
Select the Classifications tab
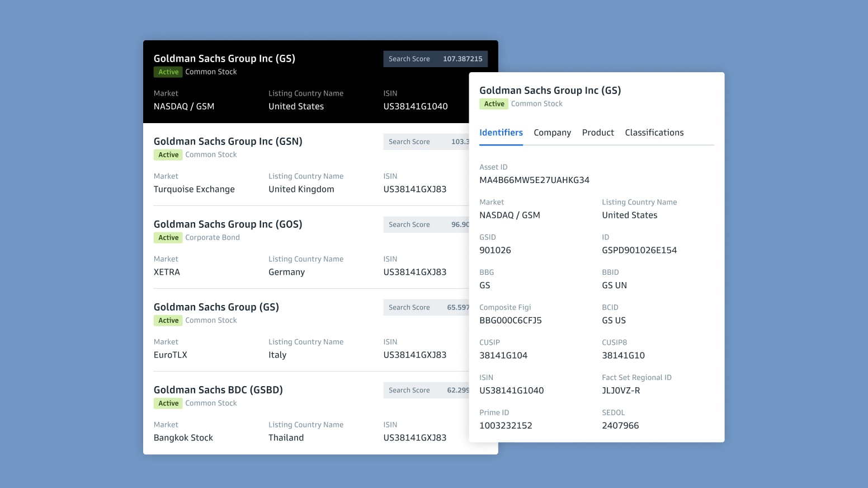pos(654,133)
